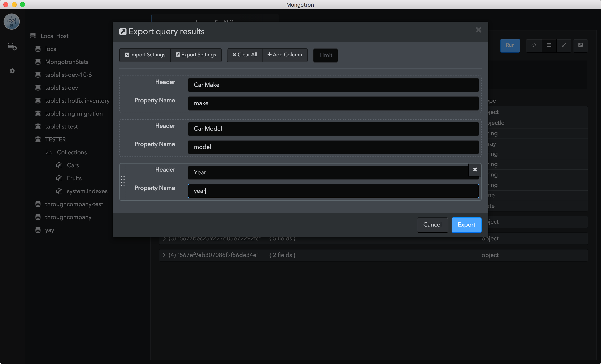Collapse the TESTER database
This screenshot has width=601, height=364.
[x=55, y=140]
